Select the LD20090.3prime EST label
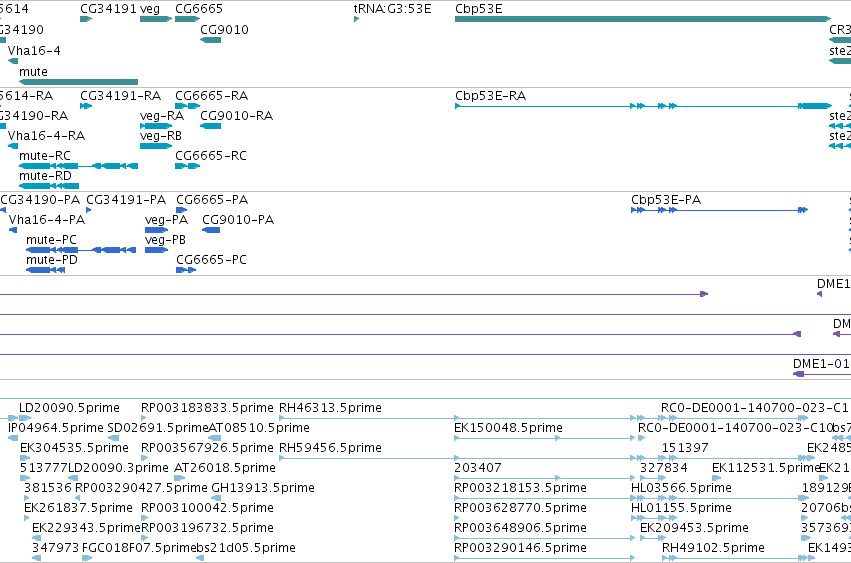The image size is (851, 563). pos(118,468)
